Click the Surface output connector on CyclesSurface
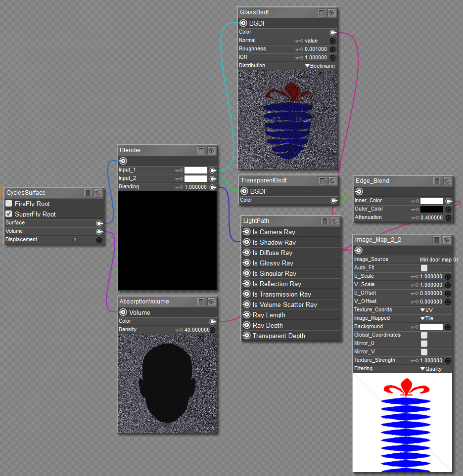 [x=99, y=223]
